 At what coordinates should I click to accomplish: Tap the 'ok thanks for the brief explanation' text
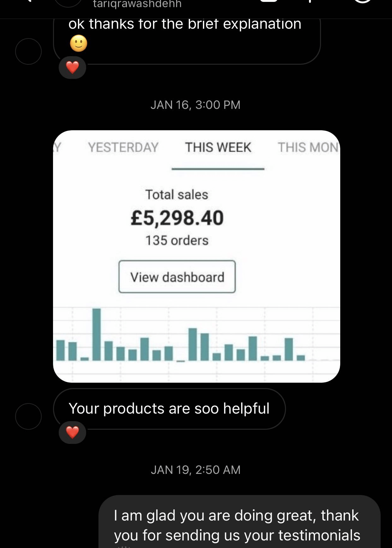click(x=185, y=24)
